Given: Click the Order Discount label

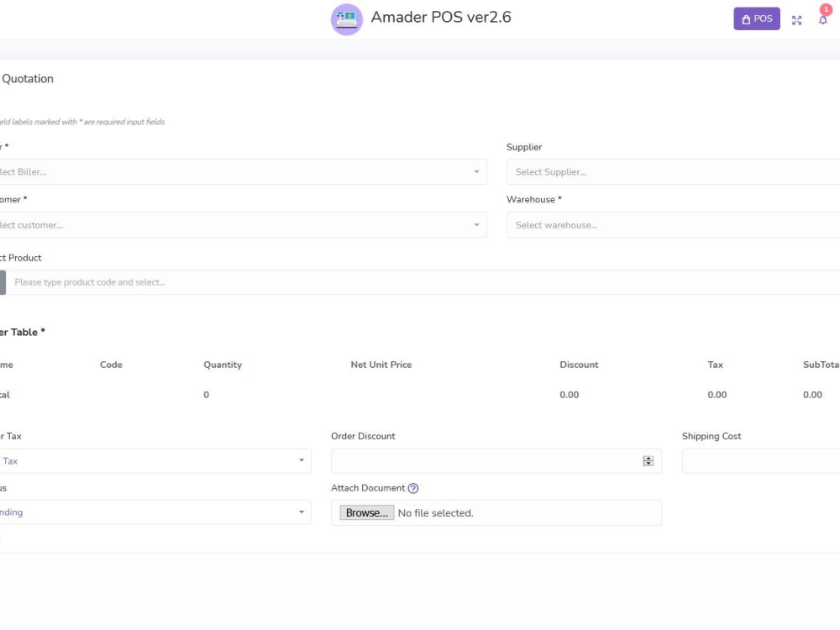Looking at the screenshot, I should click(x=363, y=436).
